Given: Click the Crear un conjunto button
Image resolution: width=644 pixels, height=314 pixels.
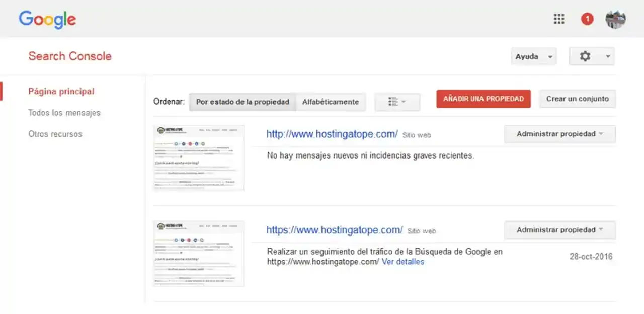Looking at the screenshot, I should tap(578, 99).
